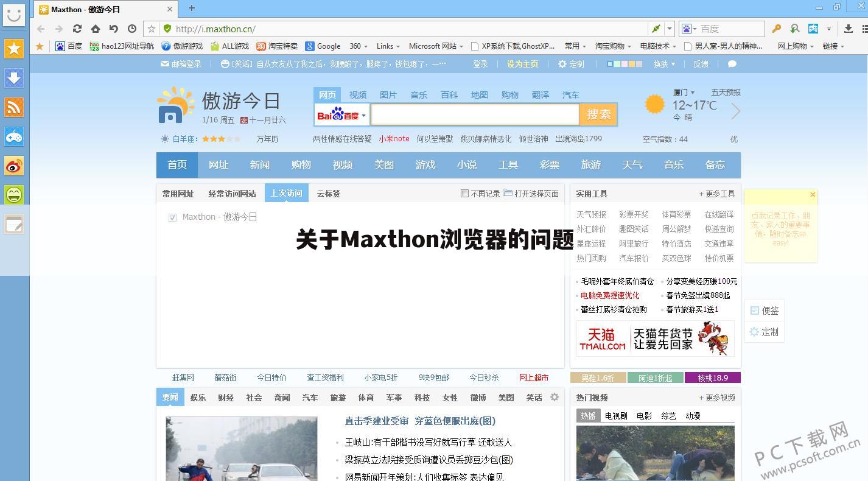Show next weather with right chevron
Viewport: 868px width, 481px height.
(736, 111)
